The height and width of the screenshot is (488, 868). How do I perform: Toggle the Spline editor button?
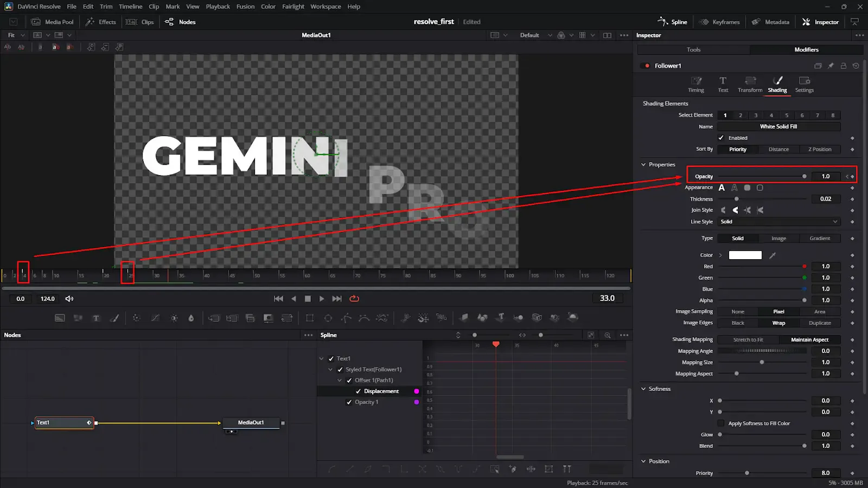click(x=672, y=22)
